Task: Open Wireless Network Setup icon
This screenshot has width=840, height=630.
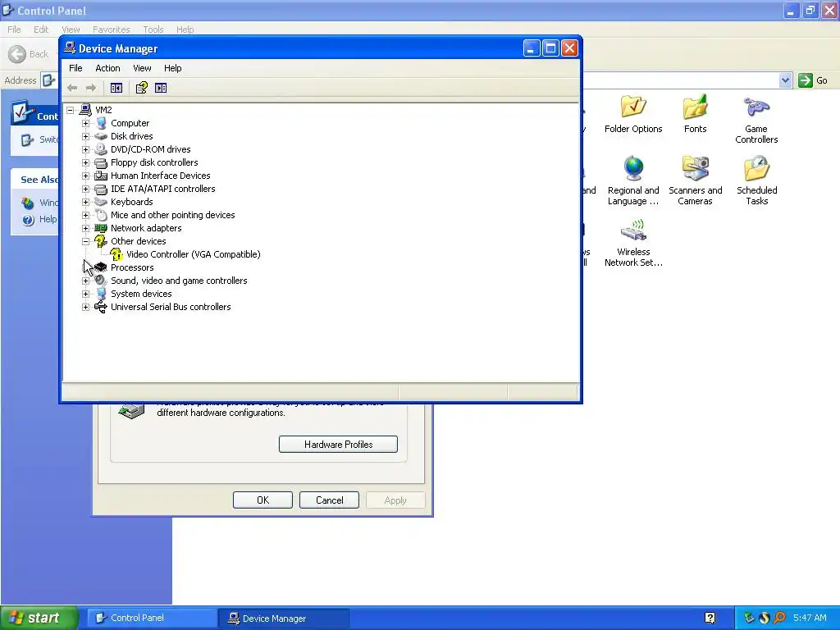Action: click(633, 243)
